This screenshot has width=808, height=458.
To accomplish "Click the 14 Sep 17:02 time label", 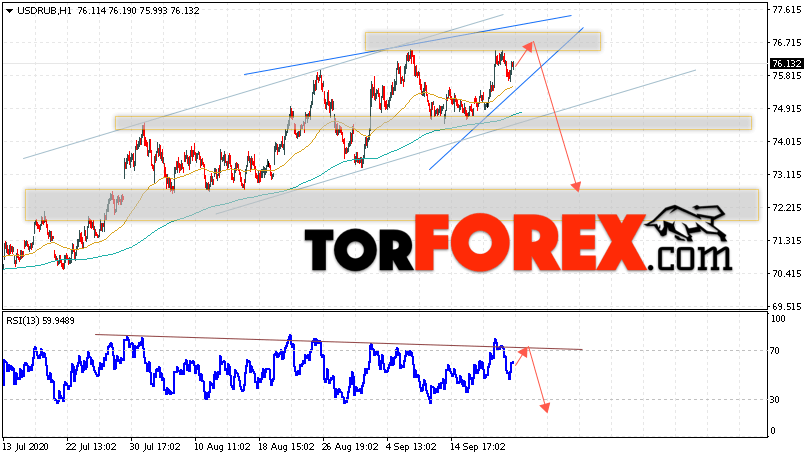I will pyautogui.click(x=478, y=446).
